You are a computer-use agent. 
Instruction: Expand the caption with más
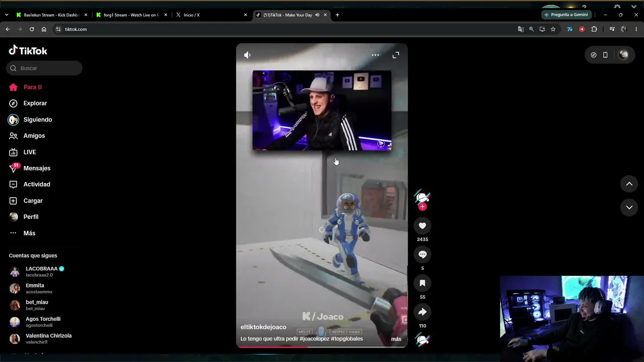click(x=396, y=339)
